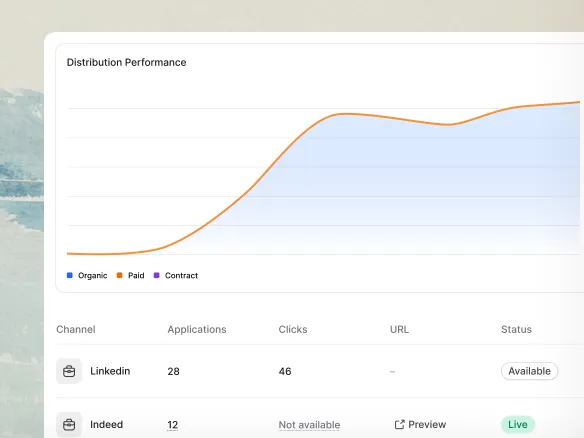
Task: Click the Preview link for Indeed
Action: (420, 424)
